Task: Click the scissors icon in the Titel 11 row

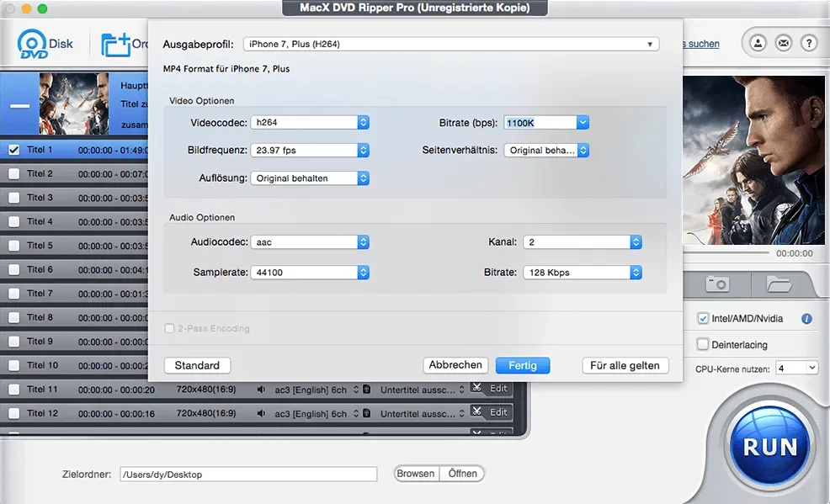Action: point(477,388)
